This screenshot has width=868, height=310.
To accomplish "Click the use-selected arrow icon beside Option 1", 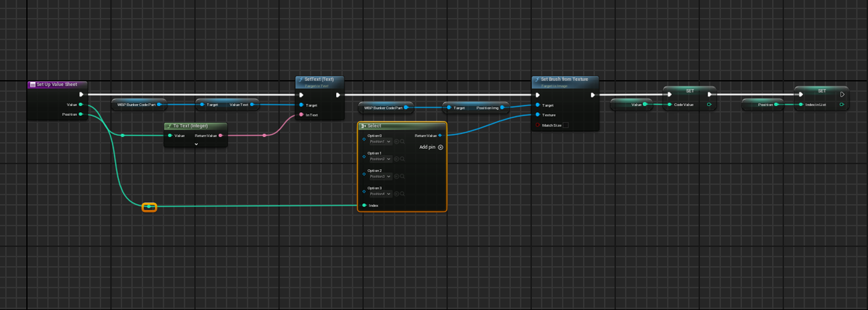I will 397,159.
